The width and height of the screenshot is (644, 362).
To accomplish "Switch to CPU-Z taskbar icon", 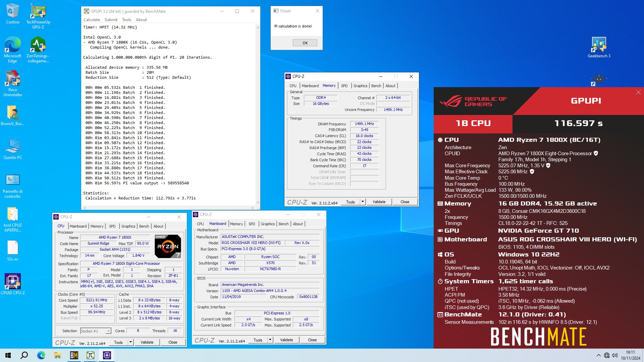I will (107, 355).
